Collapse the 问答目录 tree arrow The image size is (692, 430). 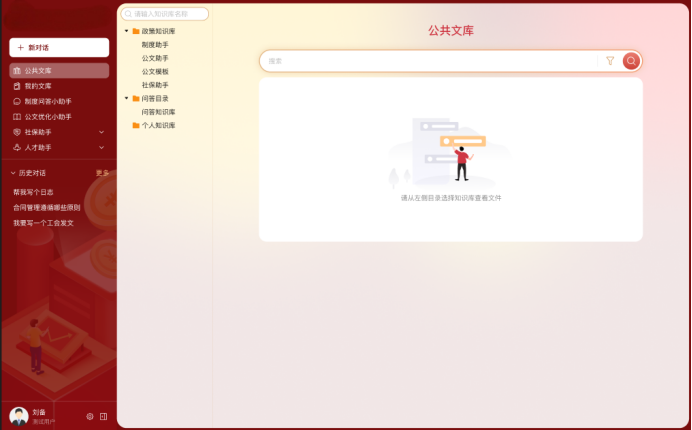(x=126, y=99)
